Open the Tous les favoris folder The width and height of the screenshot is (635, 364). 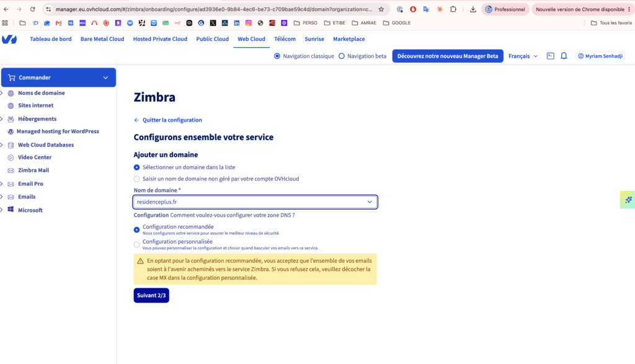[611, 23]
